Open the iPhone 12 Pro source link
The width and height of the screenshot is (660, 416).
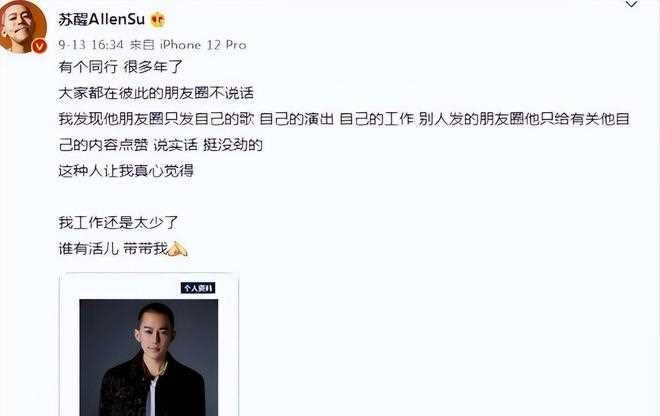[203, 45]
